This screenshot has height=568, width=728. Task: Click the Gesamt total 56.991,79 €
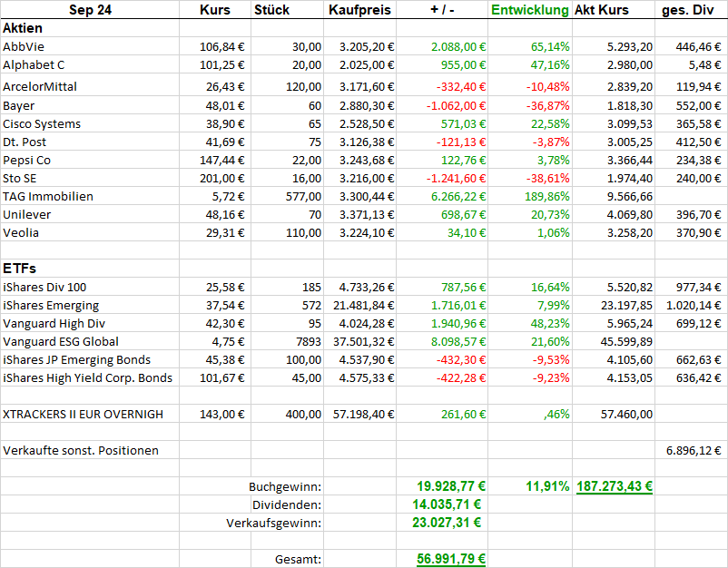click(450, 559)
